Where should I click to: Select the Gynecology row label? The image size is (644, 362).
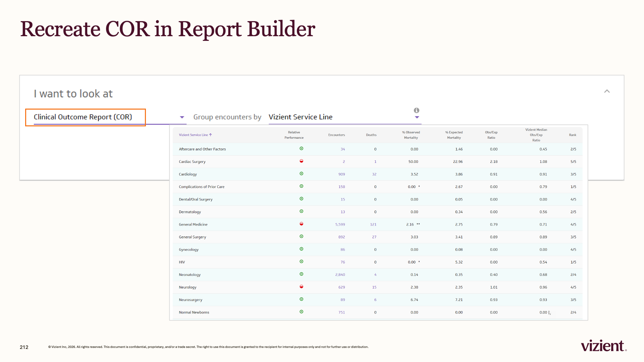pyautogui.click(x=189, y=250)
